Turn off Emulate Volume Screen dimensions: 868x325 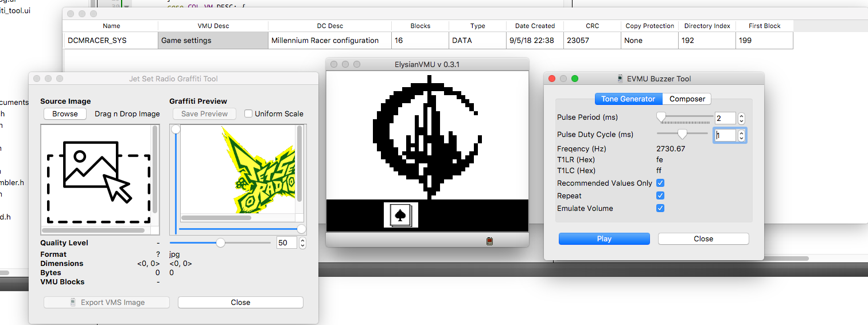click(x=660, y=208)
